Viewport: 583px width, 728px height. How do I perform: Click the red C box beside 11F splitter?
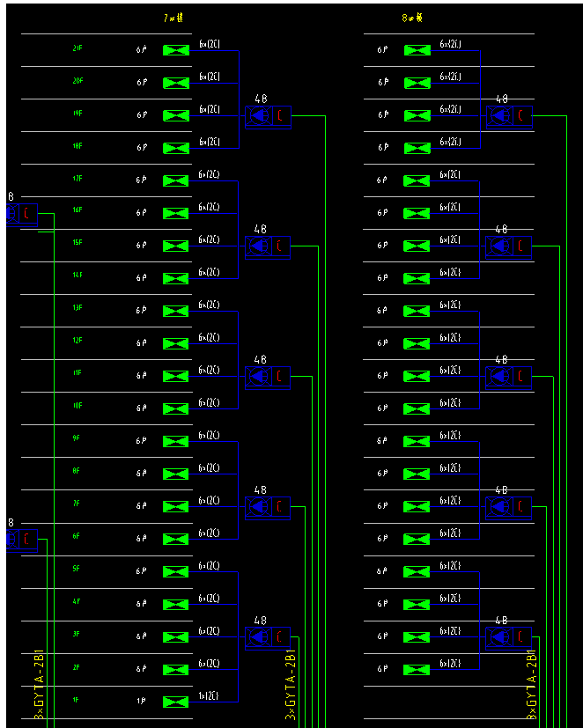point(280,377)
